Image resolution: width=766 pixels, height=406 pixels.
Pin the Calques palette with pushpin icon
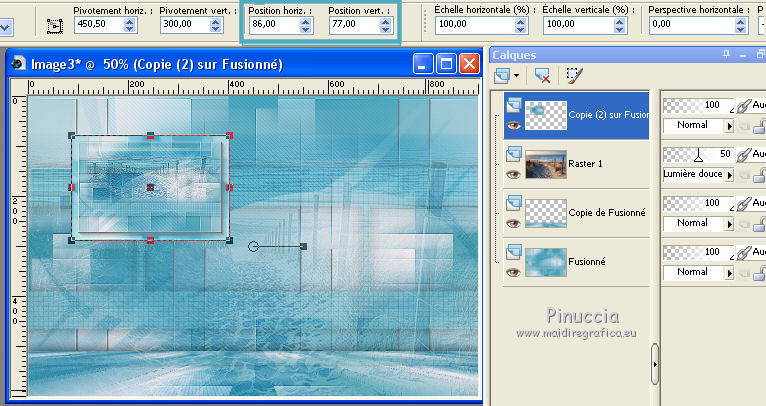[726, 55]
